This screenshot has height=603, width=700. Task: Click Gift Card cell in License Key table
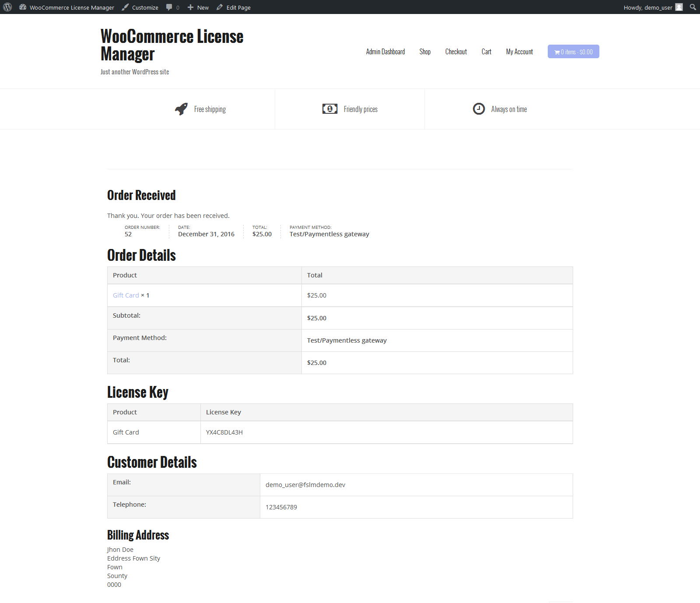[x=126, y=432]
